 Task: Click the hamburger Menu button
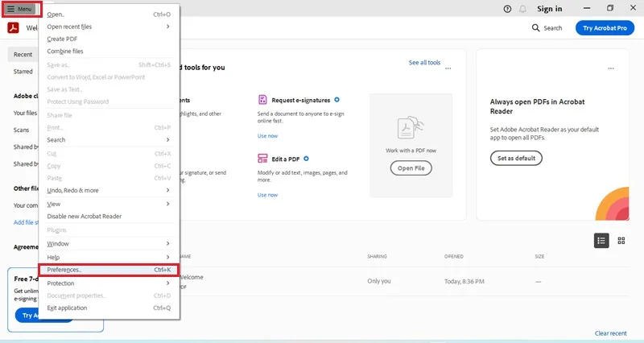pos(19,9)
